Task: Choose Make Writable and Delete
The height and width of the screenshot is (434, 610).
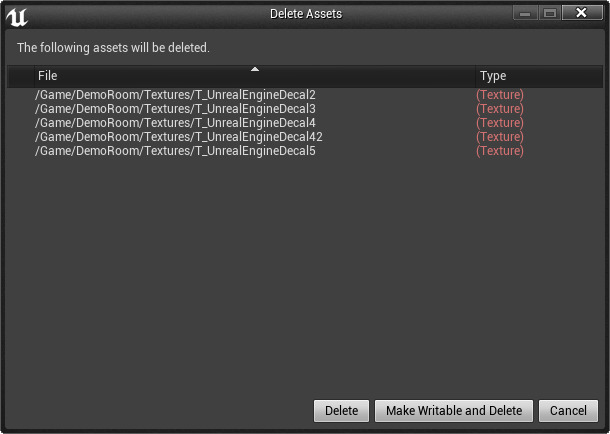Action: pyautogui.click(x=454, y=411)
